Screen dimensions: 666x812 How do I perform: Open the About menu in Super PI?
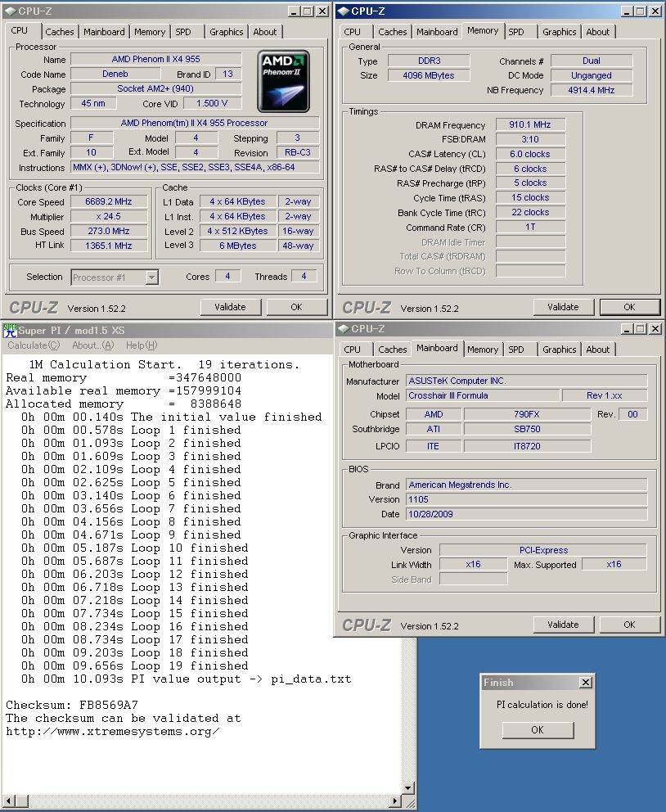pyautogui.click(x=92, y=345)
